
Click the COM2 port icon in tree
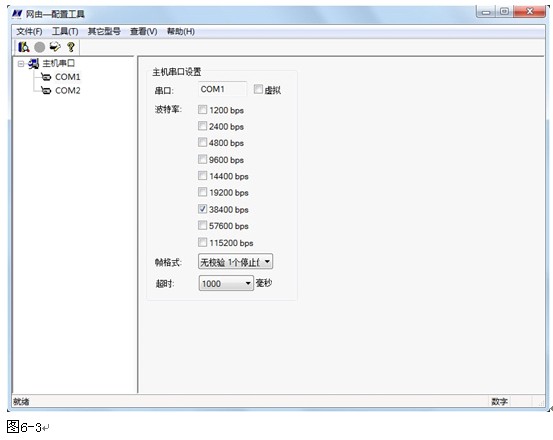(46, 90)
